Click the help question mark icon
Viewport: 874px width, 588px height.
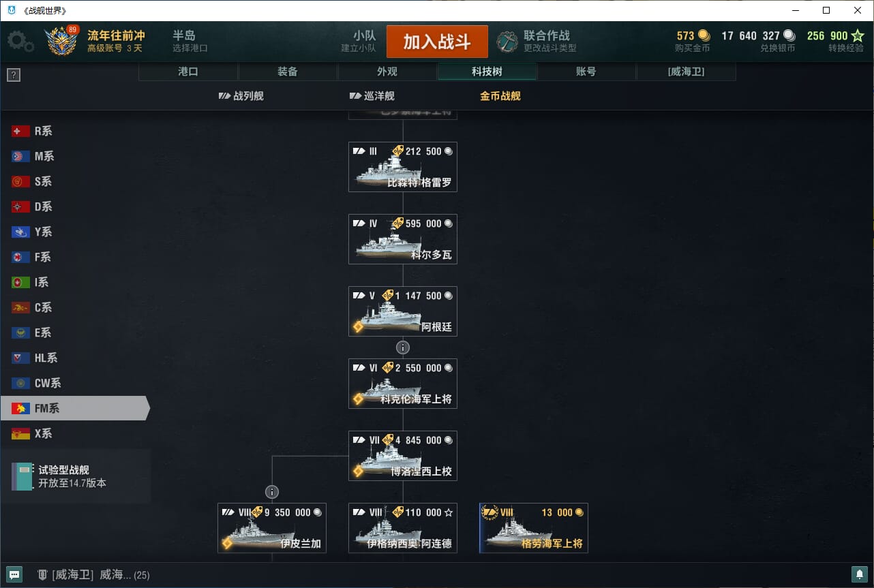[14, 76]
